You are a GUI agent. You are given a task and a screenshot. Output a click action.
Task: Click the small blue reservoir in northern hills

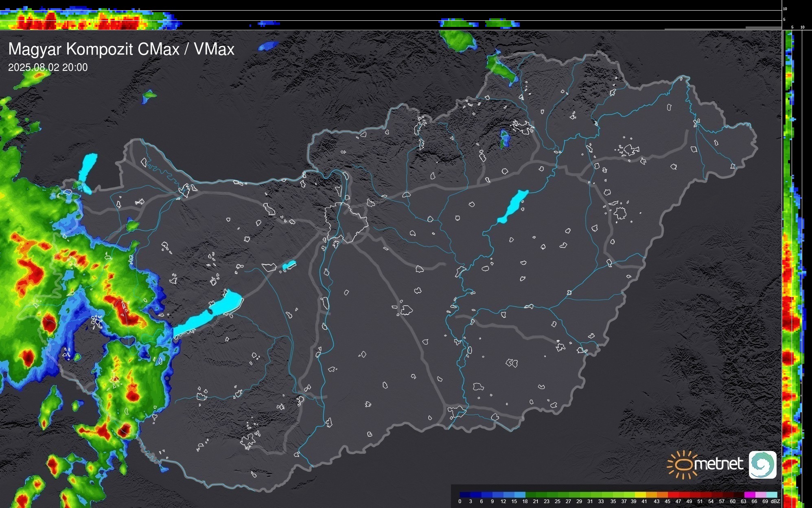click(504, 139)
